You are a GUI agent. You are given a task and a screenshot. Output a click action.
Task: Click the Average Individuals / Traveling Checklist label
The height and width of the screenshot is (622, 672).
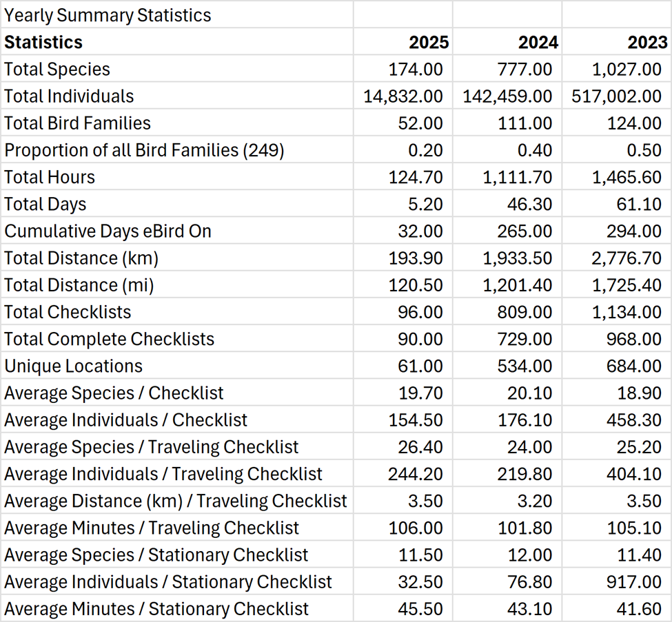pos(163,474)
